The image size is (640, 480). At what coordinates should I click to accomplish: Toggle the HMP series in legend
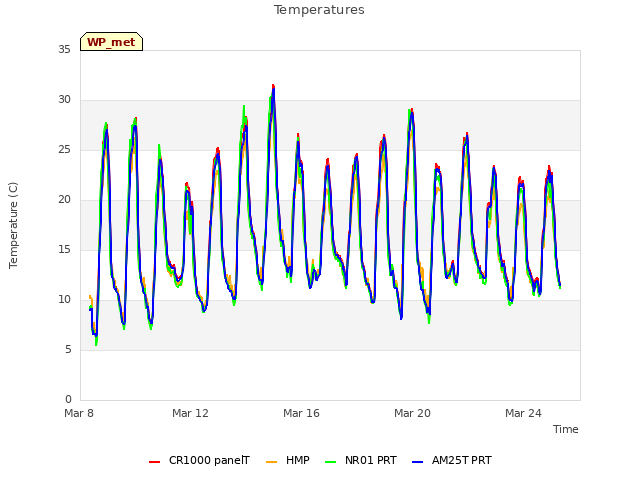click(288, 460)
